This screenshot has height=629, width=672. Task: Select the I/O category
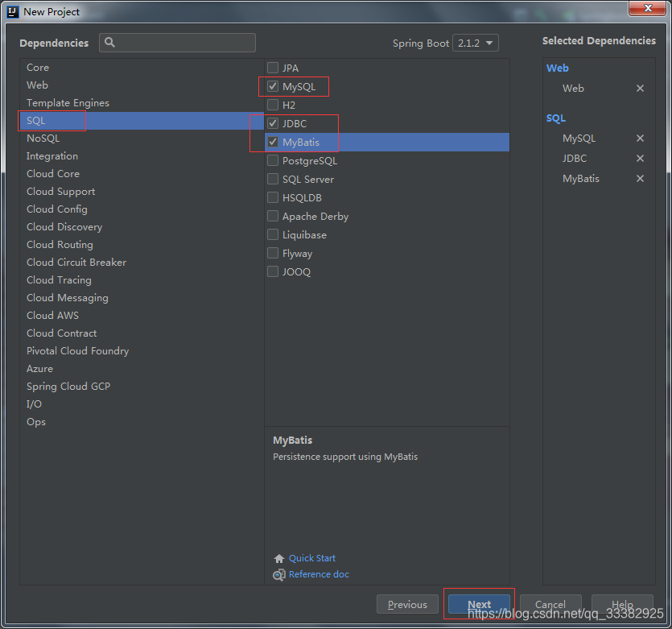pyautogui.click(x=142, y=404)
